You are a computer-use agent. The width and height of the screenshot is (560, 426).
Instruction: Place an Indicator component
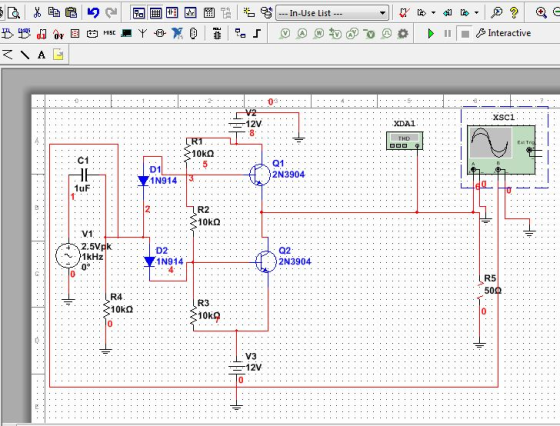coord(75,34)
